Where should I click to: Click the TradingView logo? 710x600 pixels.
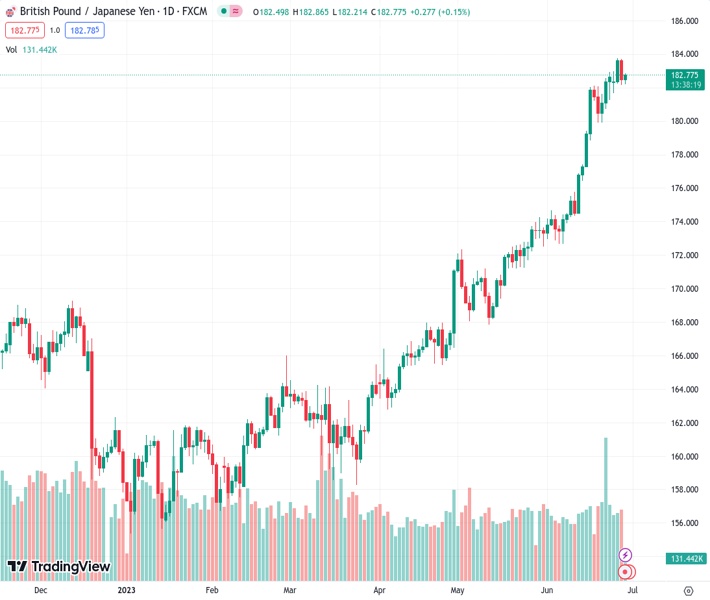(x=58, y=567)
